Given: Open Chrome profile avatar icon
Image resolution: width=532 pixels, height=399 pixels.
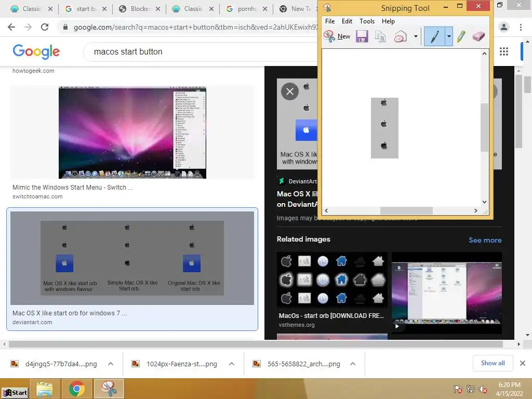Looking at the screenshot, I should [x=504, y=27].
